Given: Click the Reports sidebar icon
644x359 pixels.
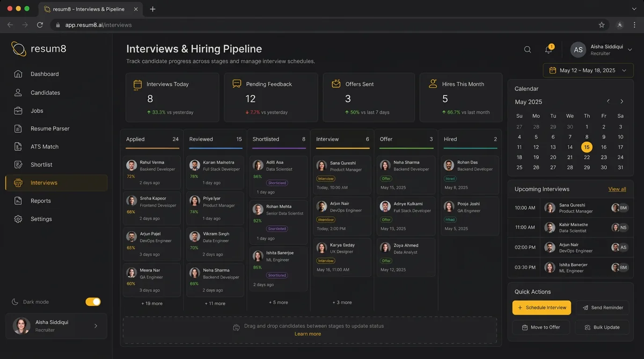Looking at the screenshot, I should [18, 201].
